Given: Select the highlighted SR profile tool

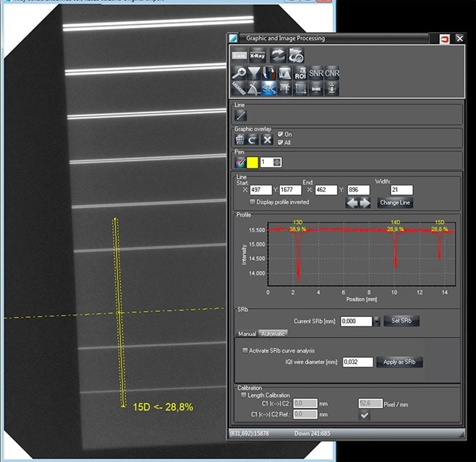Looking at the screenshot, I should pyautogui.click(x=269, y=89).
